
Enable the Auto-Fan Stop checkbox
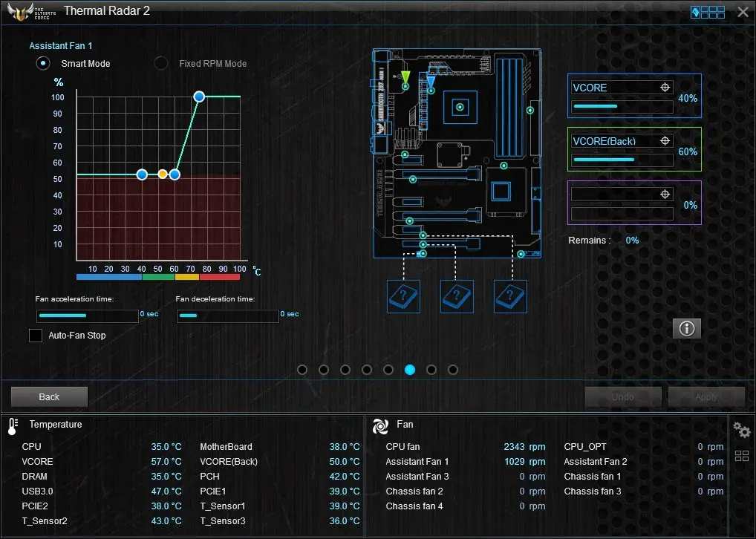(x=36, y=335)
